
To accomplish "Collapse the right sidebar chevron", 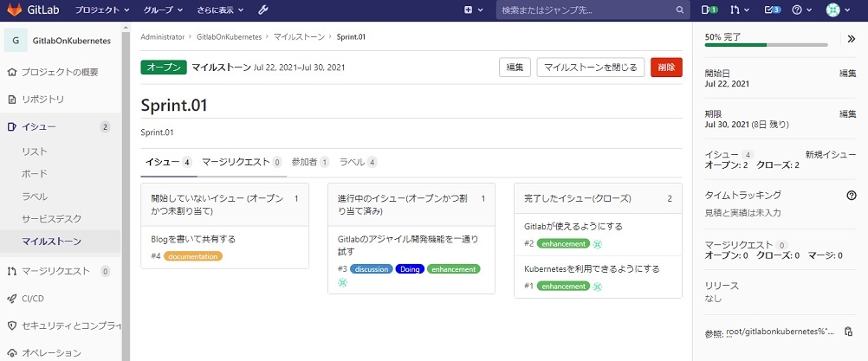I will (x=852, y=39).
